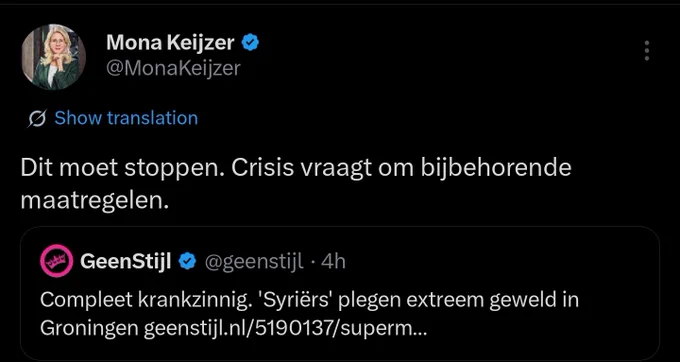Click the GeenStijl pink crown avatar

[x=56, y=261]
